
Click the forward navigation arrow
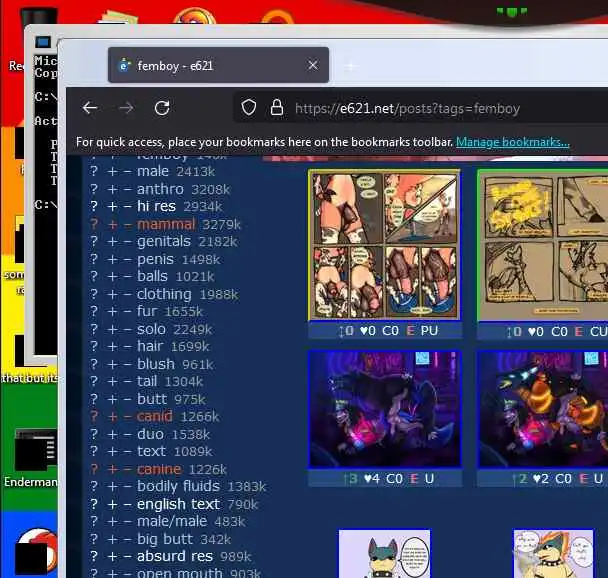click(x=126, y=108)
